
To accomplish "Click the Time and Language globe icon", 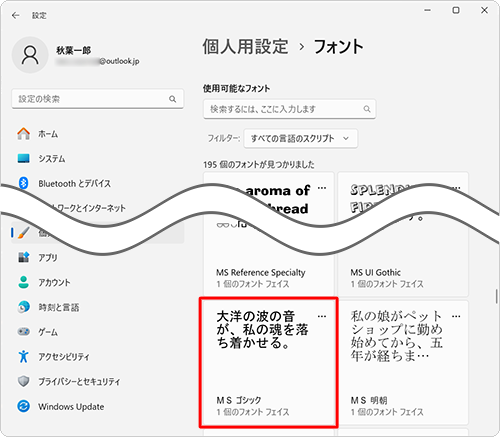I will point(23,307).
